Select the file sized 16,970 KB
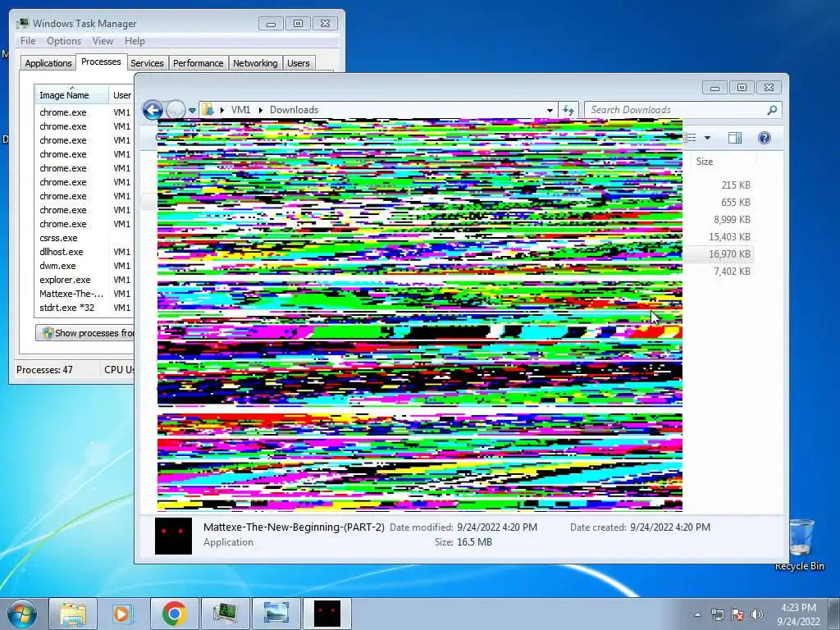The width and height of the screenshot is (840, 630). (x=729, y=254)
